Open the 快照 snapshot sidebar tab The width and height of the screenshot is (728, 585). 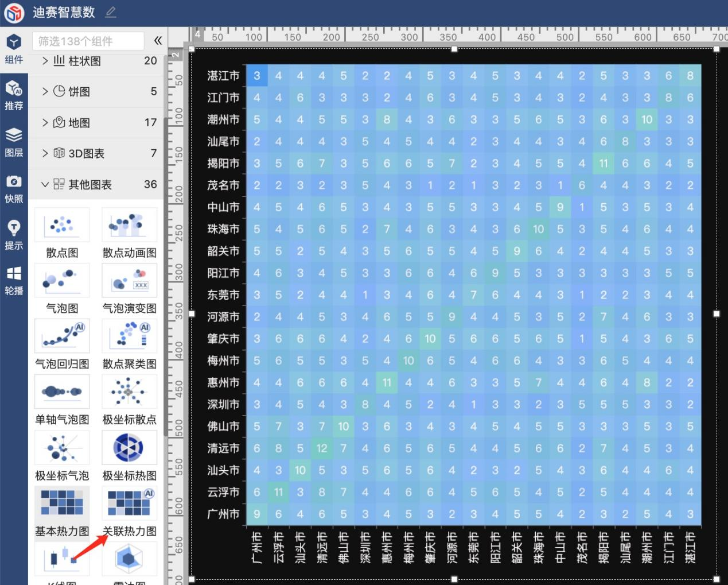(14, 188)
